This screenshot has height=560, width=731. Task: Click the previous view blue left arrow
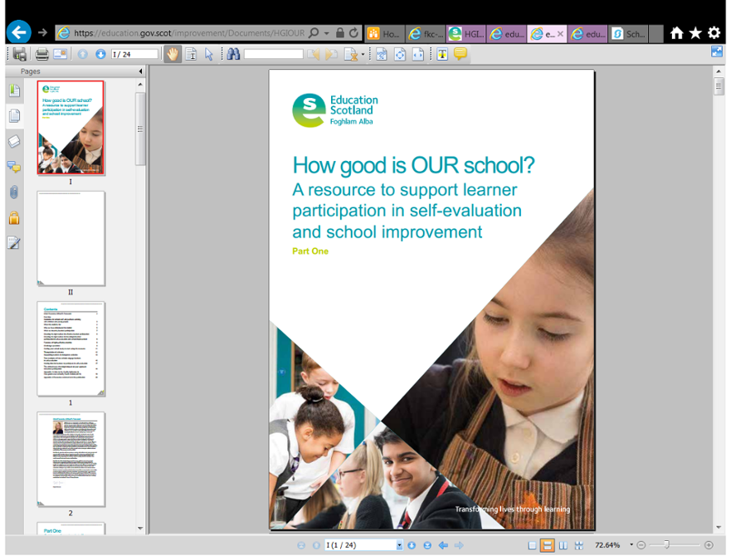point(443,545)
